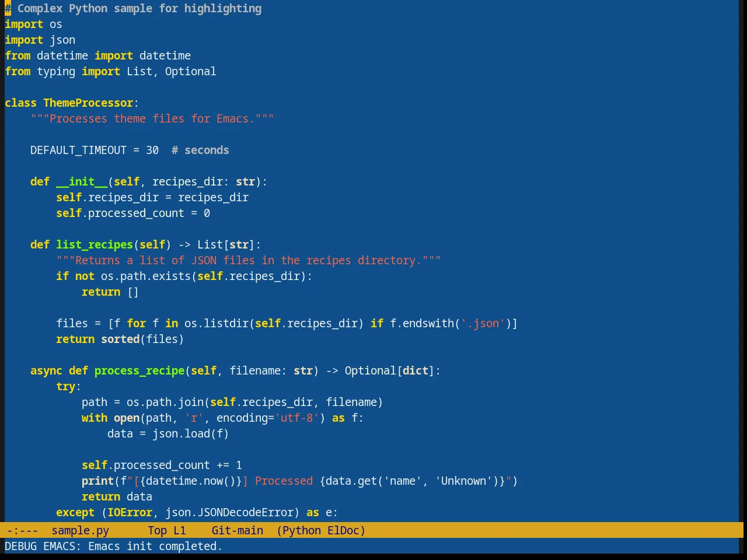Click the 'with' keyword before open
Screen dimensions: 747x560
tap(95, 418)
